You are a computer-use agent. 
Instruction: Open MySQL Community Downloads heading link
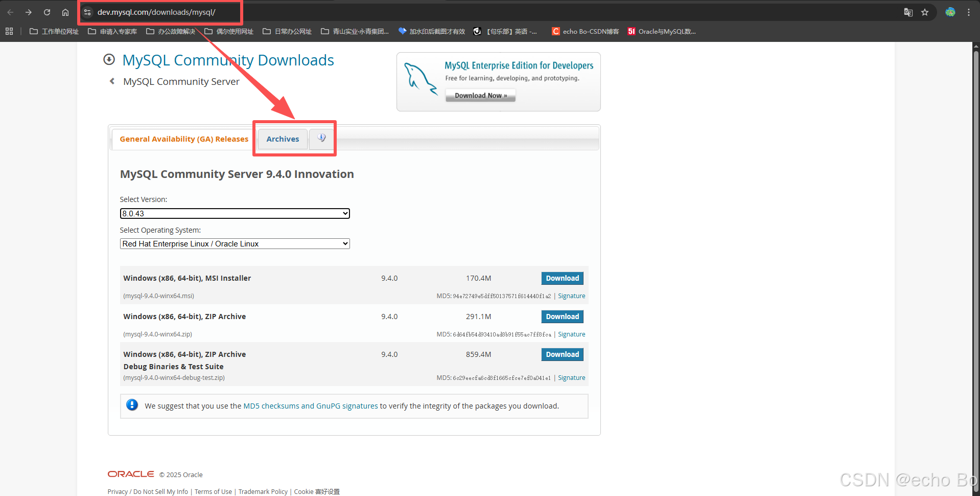point(228,60)
